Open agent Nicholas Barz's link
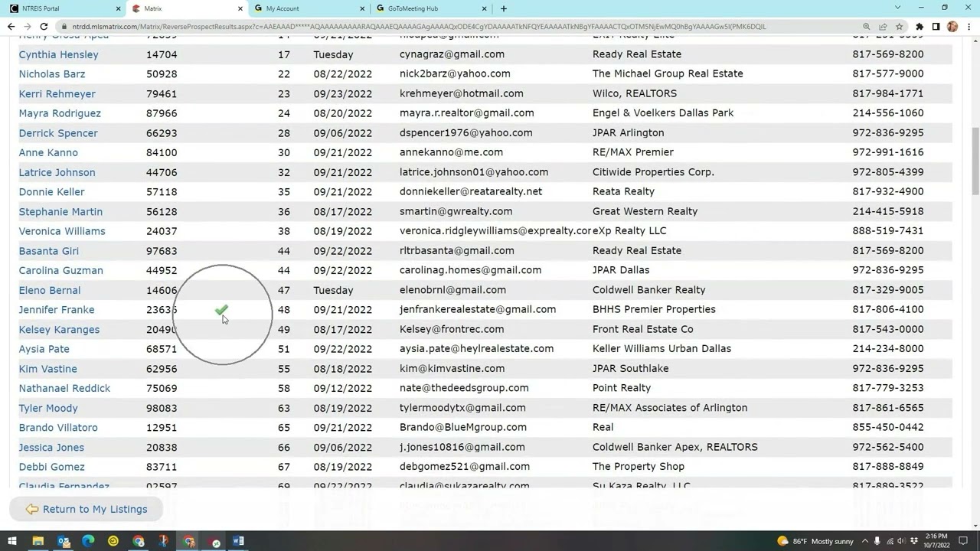Image resolution: width=980 pixels, height=551 pixels. click(x=52, y=74)
